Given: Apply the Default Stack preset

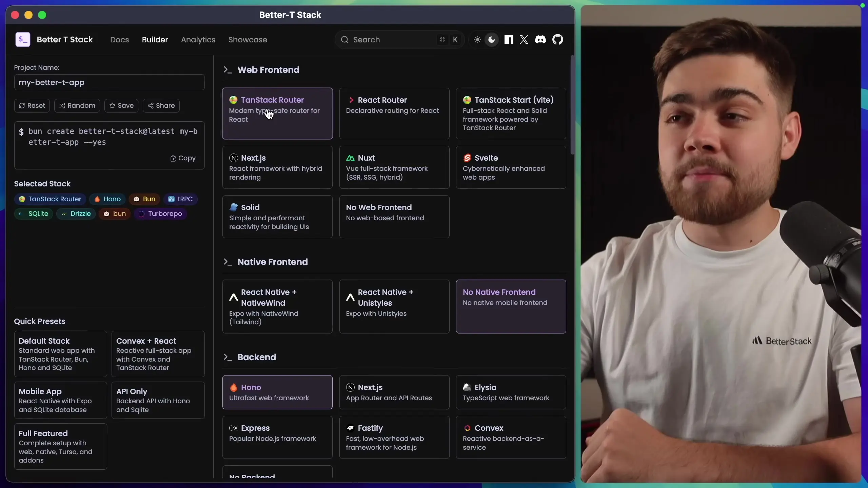Looking at the screenshot, I should (x=61, y=354).
